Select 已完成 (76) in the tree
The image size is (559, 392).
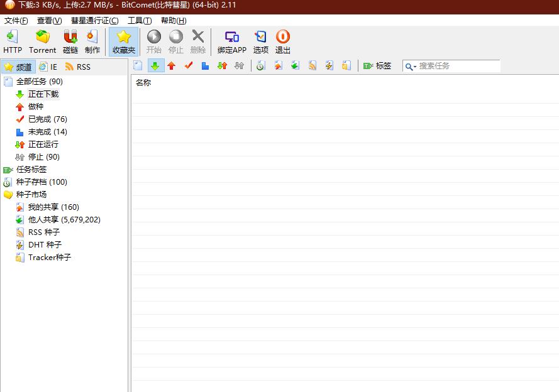(47, 119)
